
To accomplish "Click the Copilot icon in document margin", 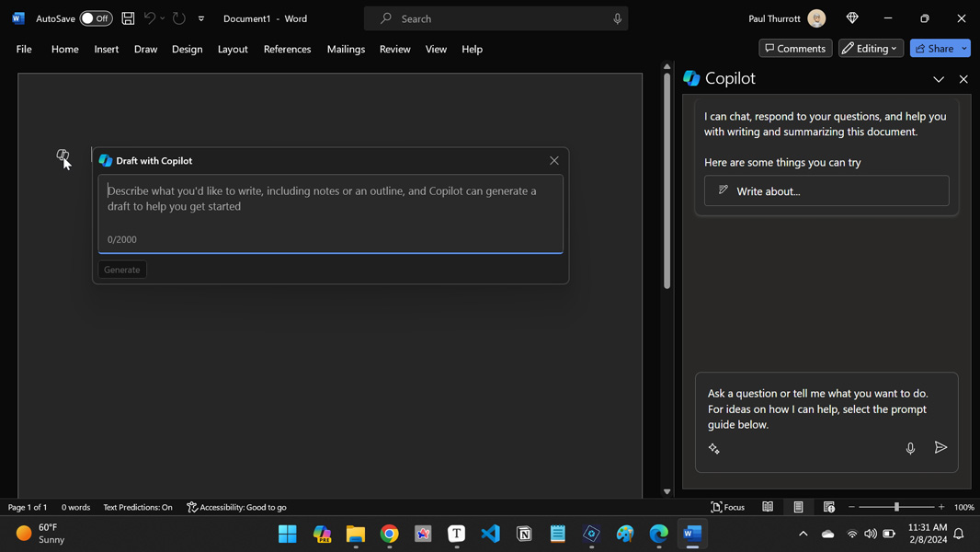I will click(x=62, y=155).
